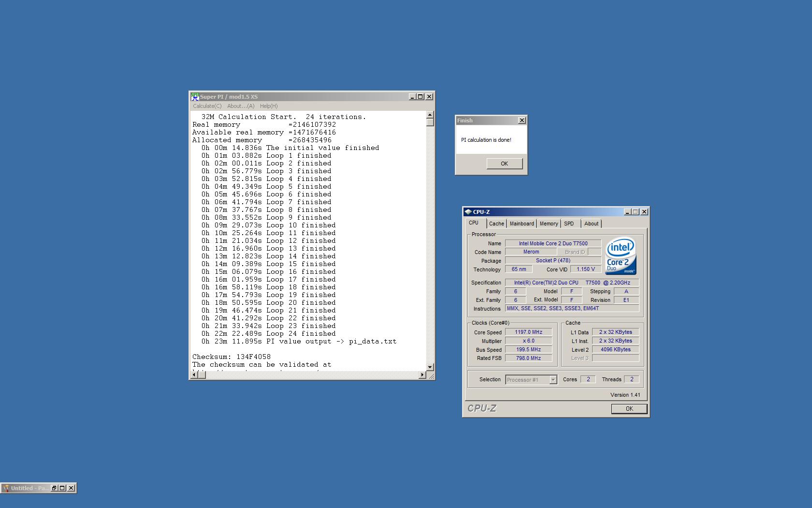Click the Revision value 'E1'
Viewport: 812px width, 508px height.
tap(626, 300)
